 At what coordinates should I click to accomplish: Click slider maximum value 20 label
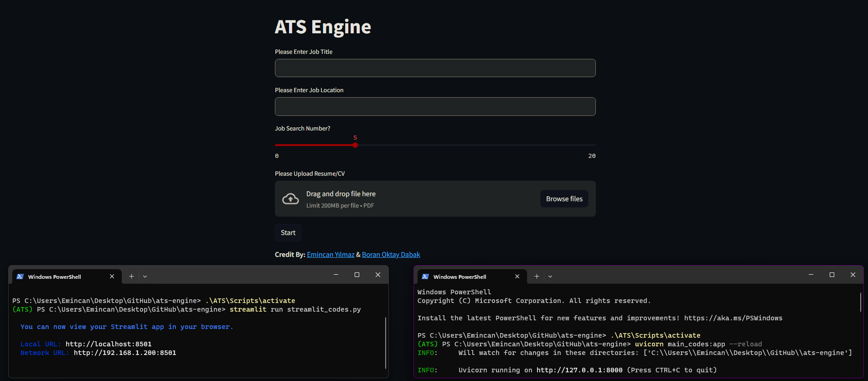tap(592, 156)
